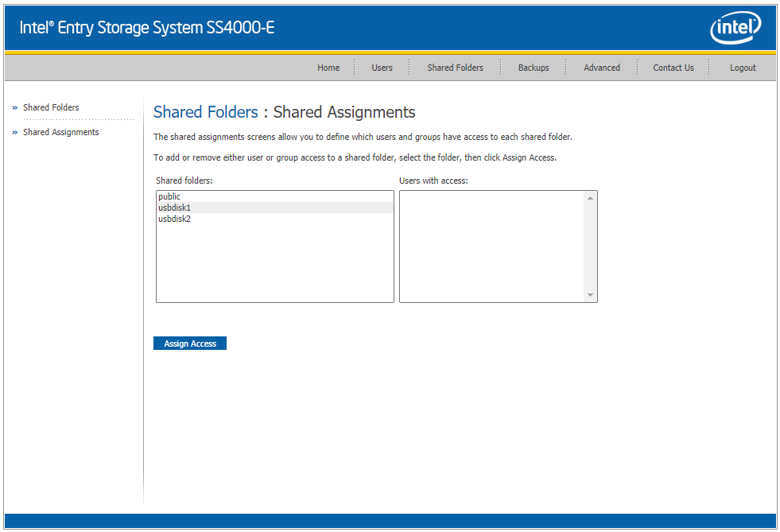The height and width of the screenshot is (532, 780).
Task: Click arrow icon beside Shared Assignments
Action: pos(15,132)
